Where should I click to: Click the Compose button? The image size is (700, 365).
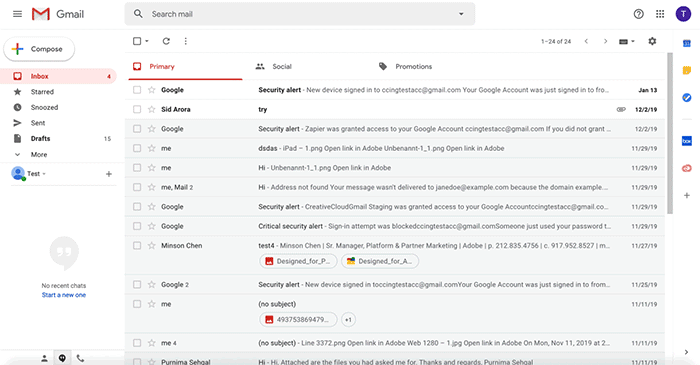(x=39, y=49)
